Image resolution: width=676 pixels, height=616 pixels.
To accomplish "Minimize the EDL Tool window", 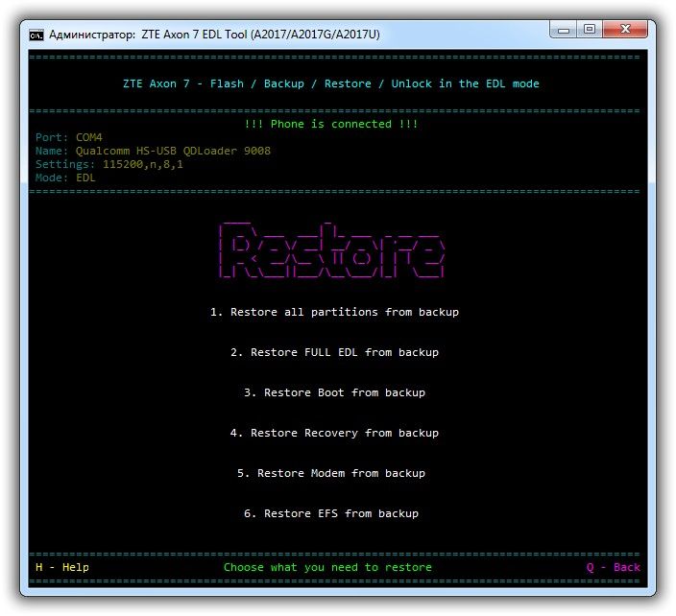I will 563,30.
